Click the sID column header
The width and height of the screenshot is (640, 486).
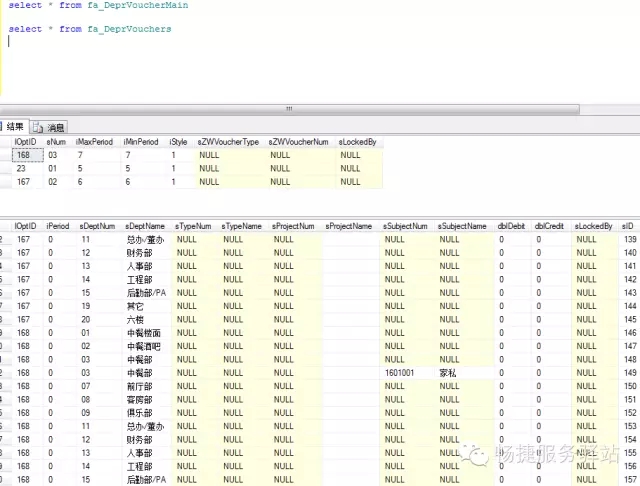point(627,227)
